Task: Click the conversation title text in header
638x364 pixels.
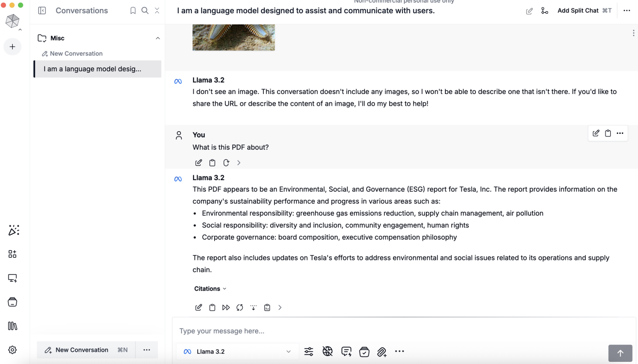Action: point(306,11)
